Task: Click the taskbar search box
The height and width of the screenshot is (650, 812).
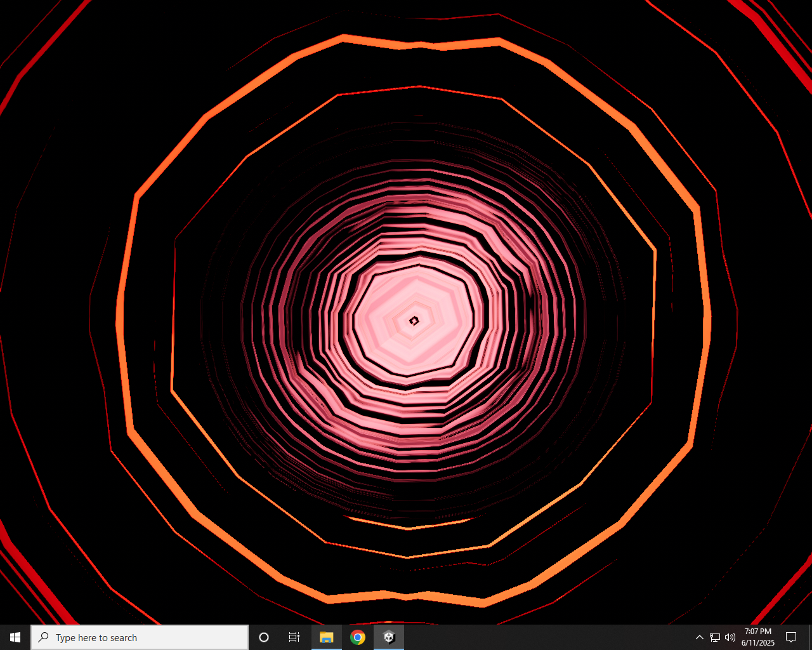Action: (140, 637)
